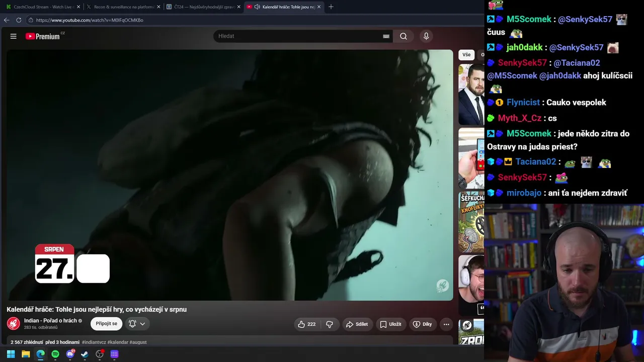The height and width of the screenshot is (362, 644).
Task: Click the Indian watermark in video corner
Action: pyautogui.click(x=442, y=286)
